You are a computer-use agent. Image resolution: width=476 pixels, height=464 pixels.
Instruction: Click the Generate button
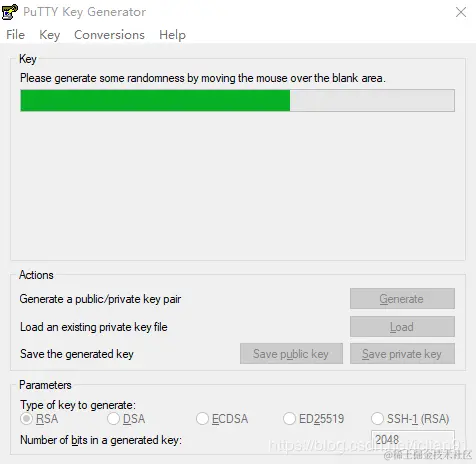(x=402, y=299)
